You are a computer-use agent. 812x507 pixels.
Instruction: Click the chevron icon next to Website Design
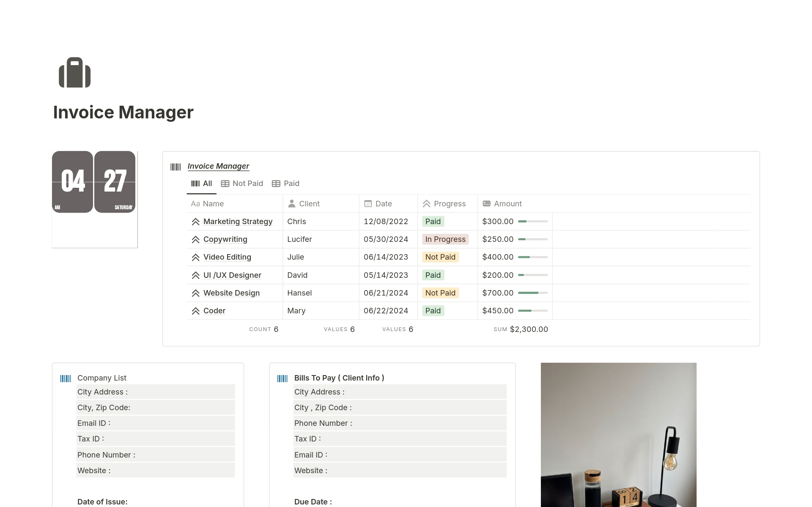pyautogui.click(x=195, y=293)
